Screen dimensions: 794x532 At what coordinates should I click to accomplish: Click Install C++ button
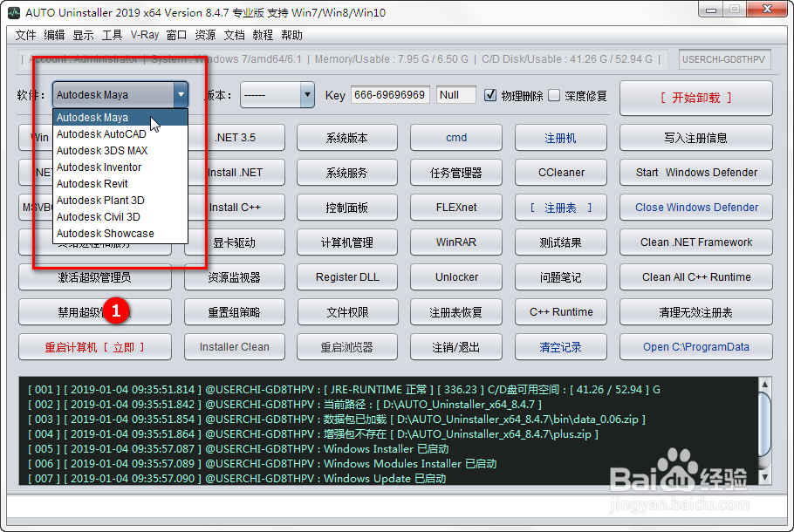coord(235,208)
